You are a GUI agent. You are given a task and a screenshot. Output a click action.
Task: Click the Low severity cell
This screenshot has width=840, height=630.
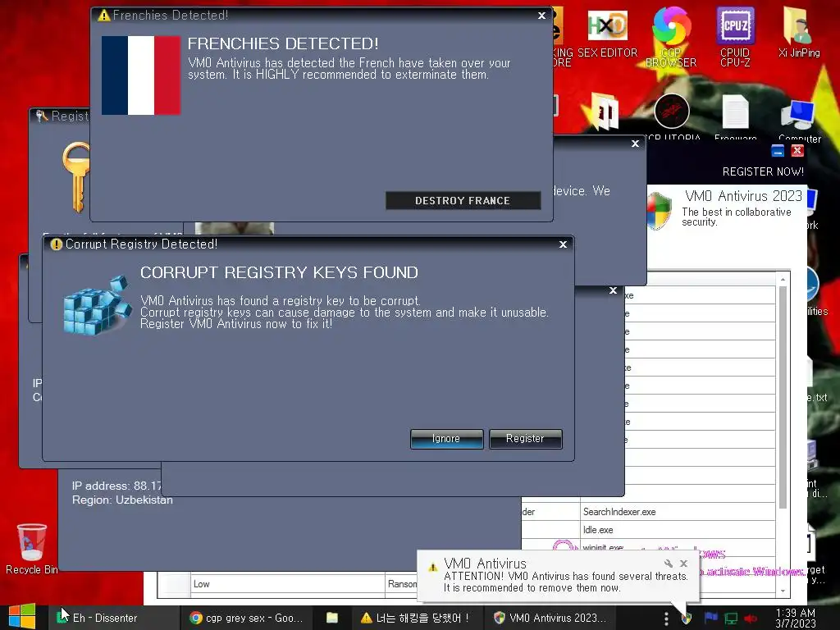[288, 584]
